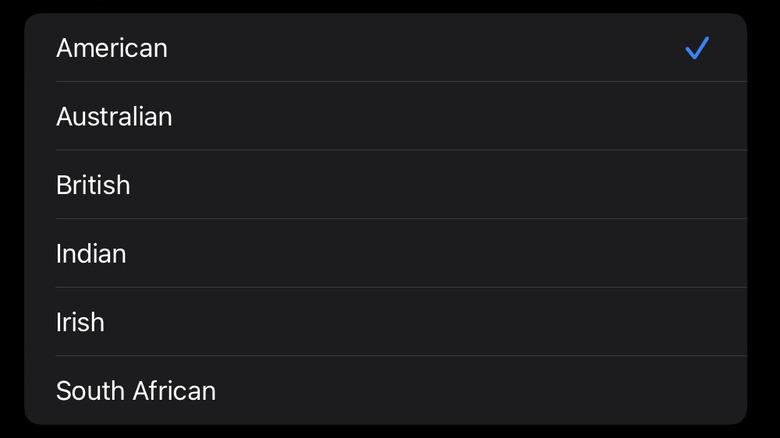
Task: Tap the Australian label text
Action: point(114,117)
